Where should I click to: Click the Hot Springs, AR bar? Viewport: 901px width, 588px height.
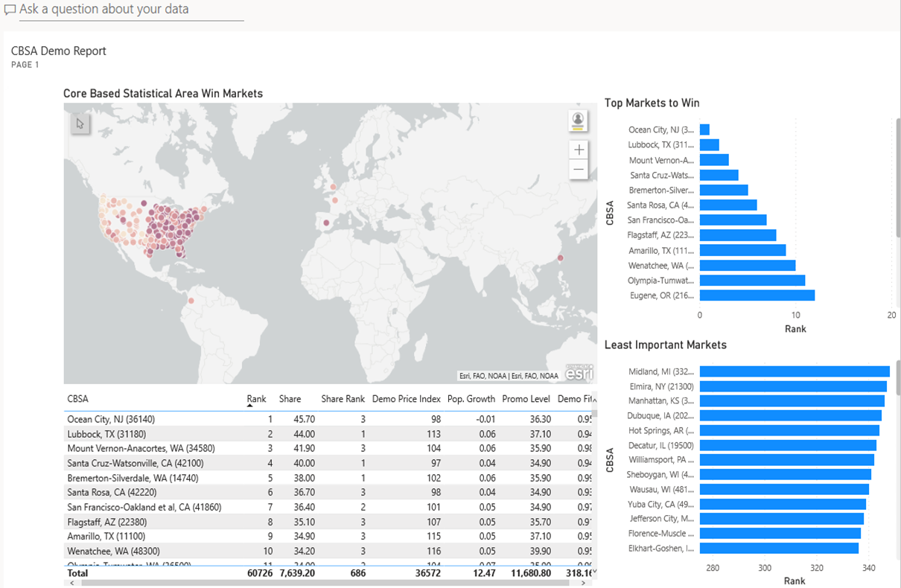789,430
